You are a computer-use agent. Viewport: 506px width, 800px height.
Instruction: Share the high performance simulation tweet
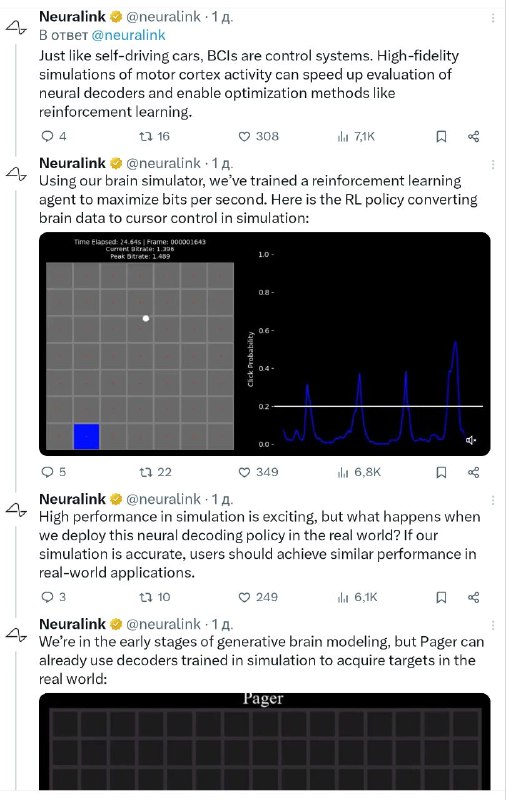click(x=473, y=597)
